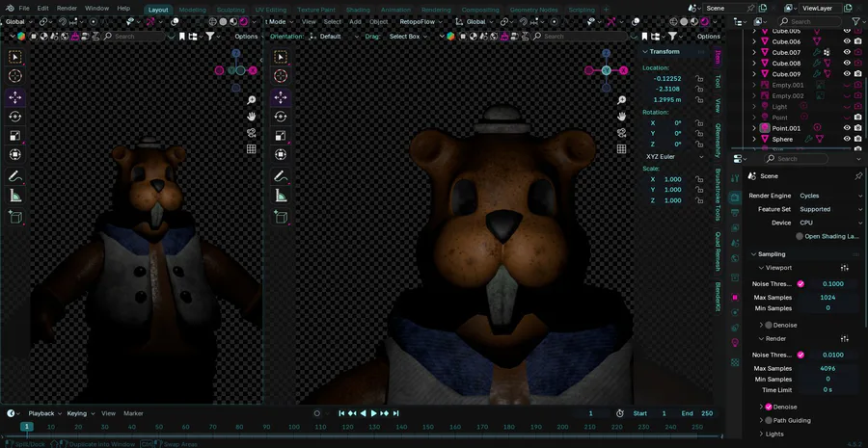Switch to the Modeling workspace tab
Image resolution: width=868 pixels, height=448 pixels.
pos(192,10)
